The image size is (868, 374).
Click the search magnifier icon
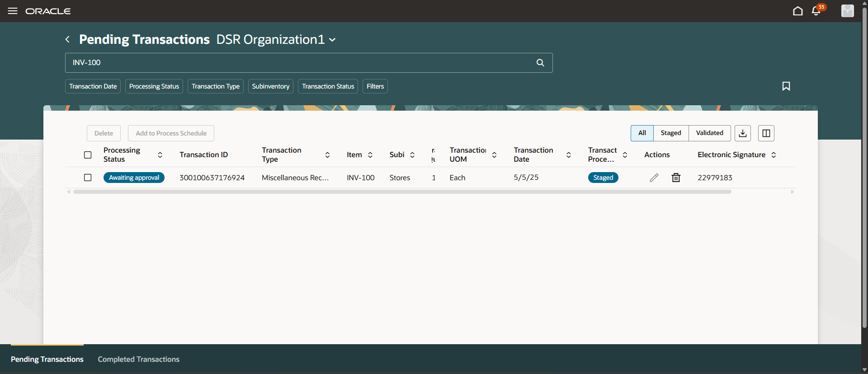tap(540, 63)
